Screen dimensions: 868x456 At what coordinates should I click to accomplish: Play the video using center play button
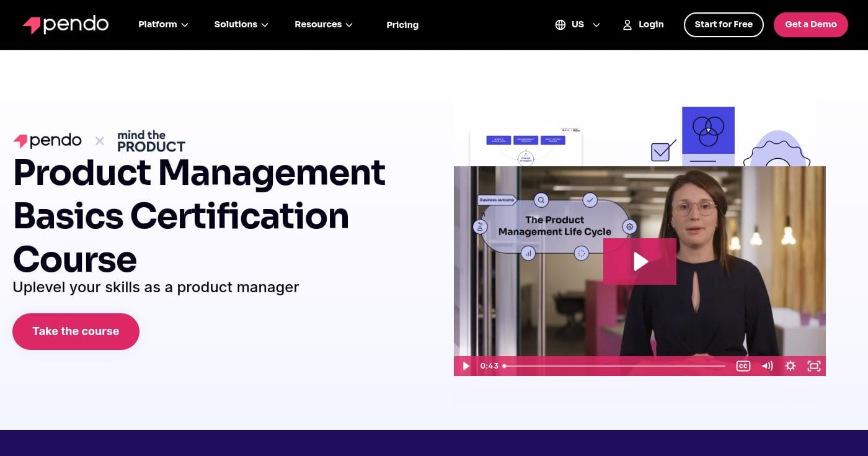(640, 261)
